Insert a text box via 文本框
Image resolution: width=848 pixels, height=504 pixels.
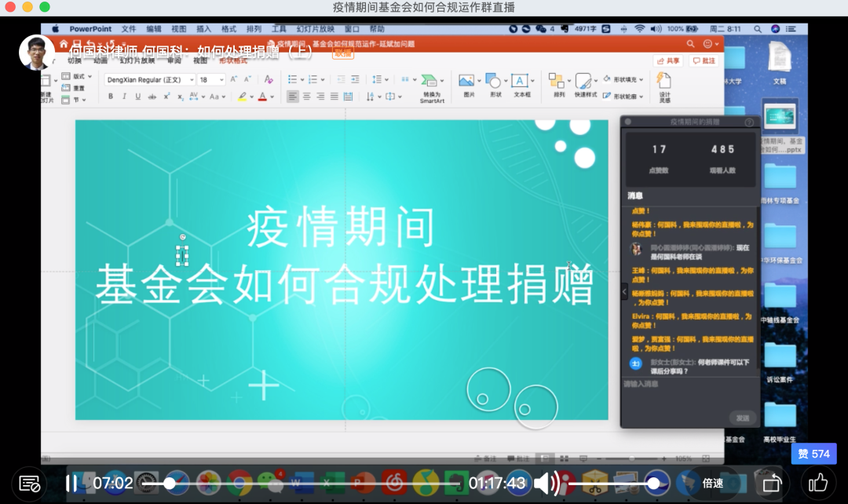[521, 86]
